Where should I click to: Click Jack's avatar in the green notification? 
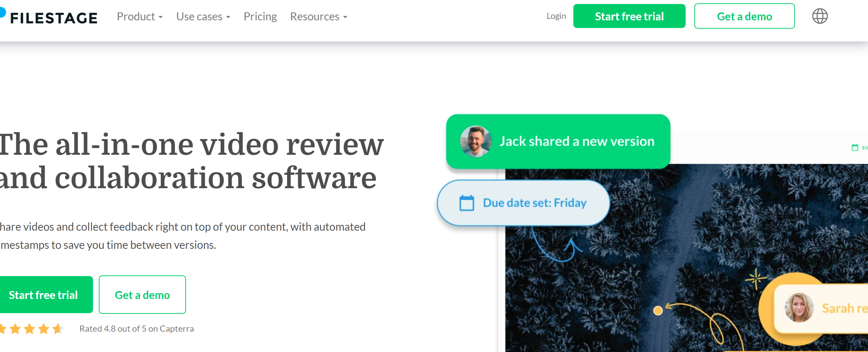[x=475, y=141]
